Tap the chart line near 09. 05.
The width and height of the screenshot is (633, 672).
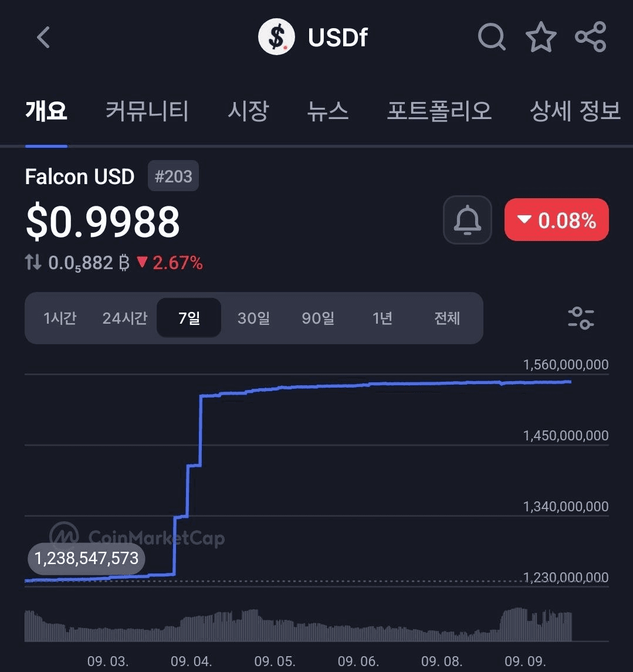point(275,388)
